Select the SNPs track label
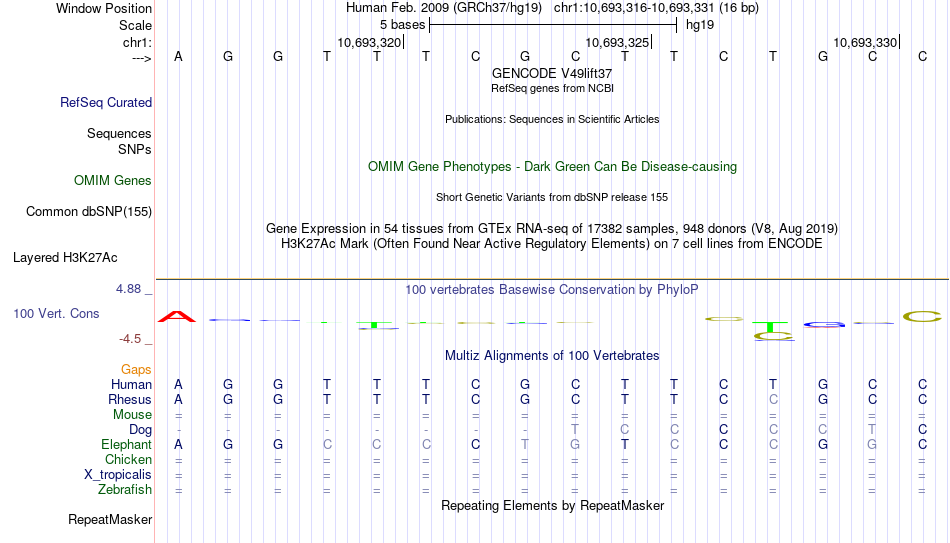The width and height of the screenshot is (950, 543). point(135,149)
